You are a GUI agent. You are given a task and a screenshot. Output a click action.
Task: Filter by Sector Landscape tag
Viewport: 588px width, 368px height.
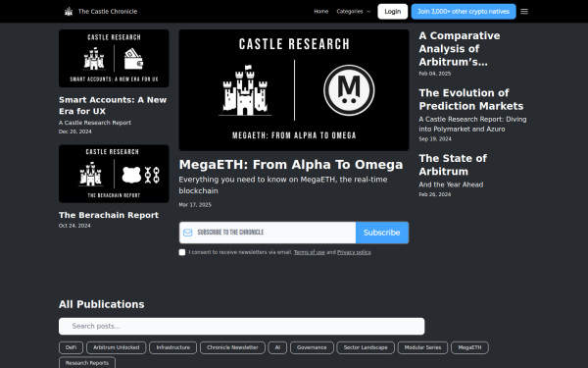click(366, 347)
